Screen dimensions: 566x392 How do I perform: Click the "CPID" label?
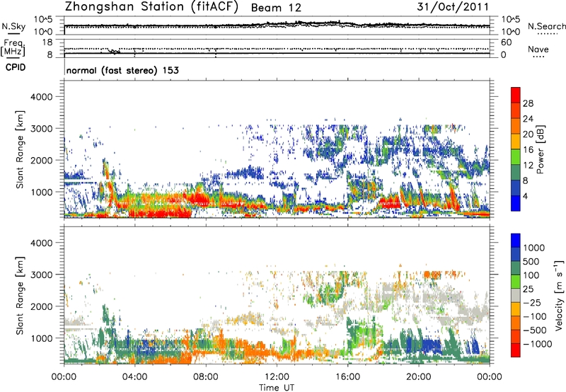click(16, 67)
